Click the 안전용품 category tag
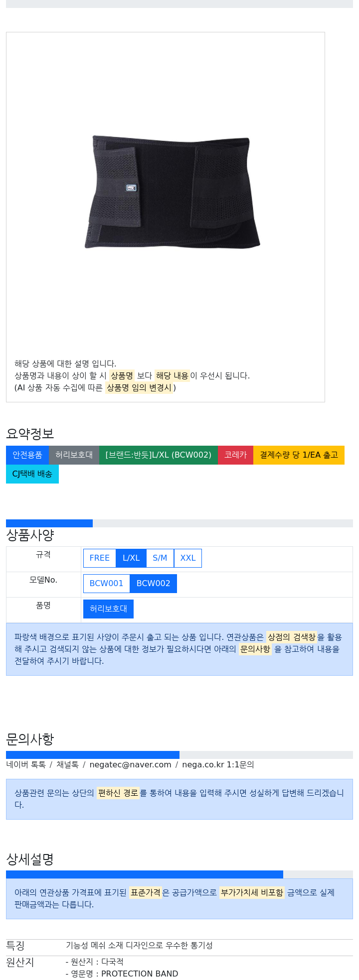This screenshot has height=980, width=359. coord(27,455)
